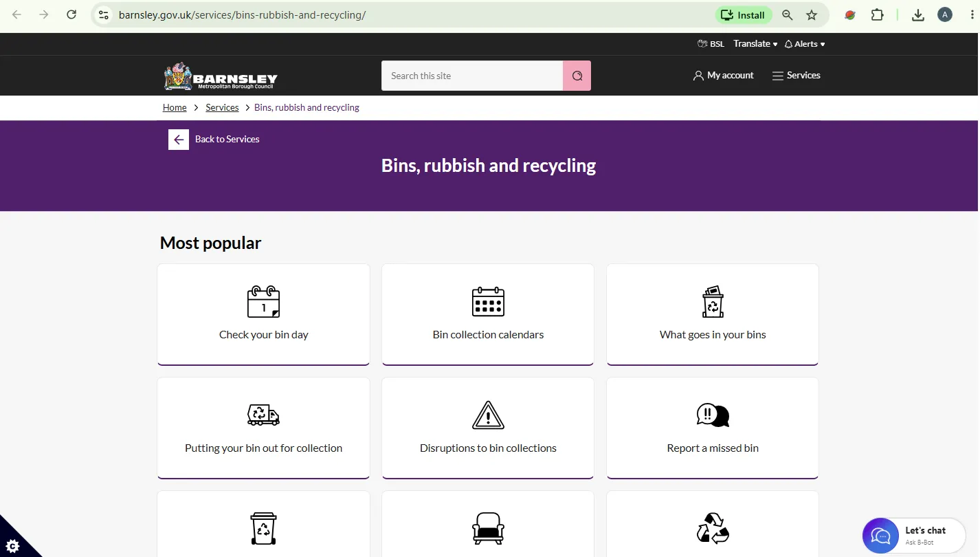Open Disruptions to bin collections
This screenshot has width=980, height=557.
(x=488, y=448)
